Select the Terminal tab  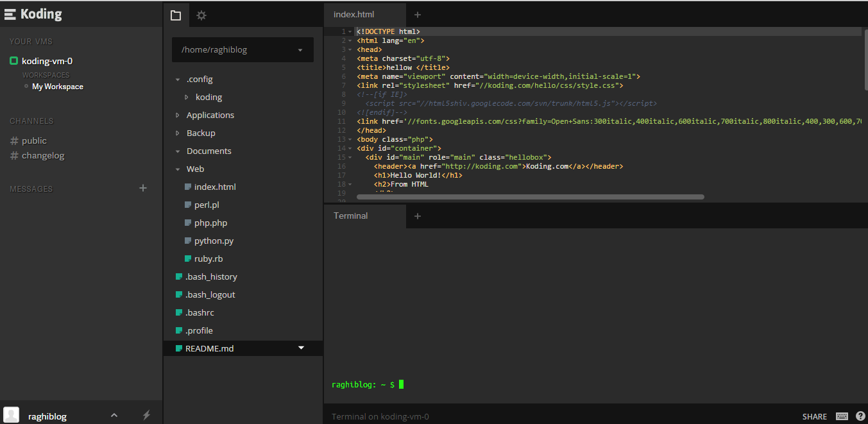coord(365,216)
